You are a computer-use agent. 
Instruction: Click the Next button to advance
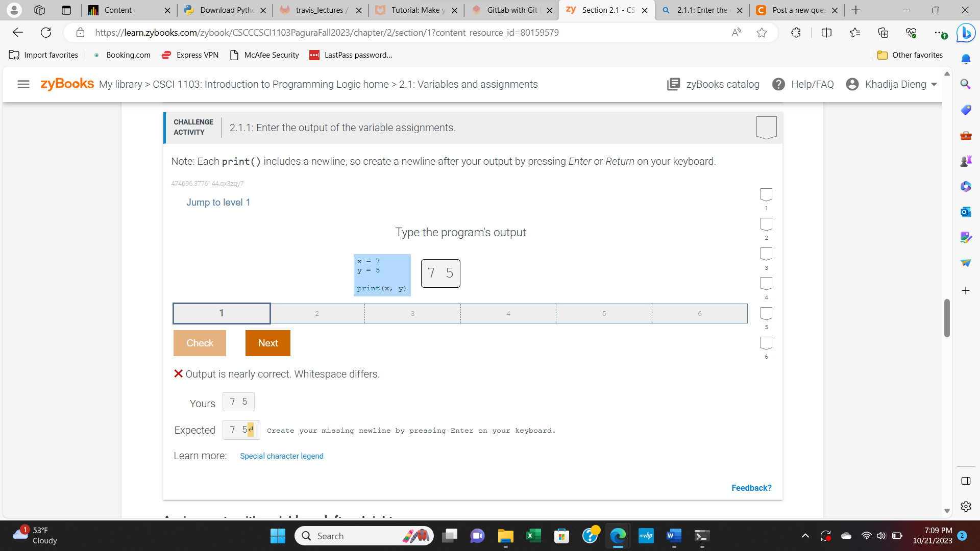267,342
